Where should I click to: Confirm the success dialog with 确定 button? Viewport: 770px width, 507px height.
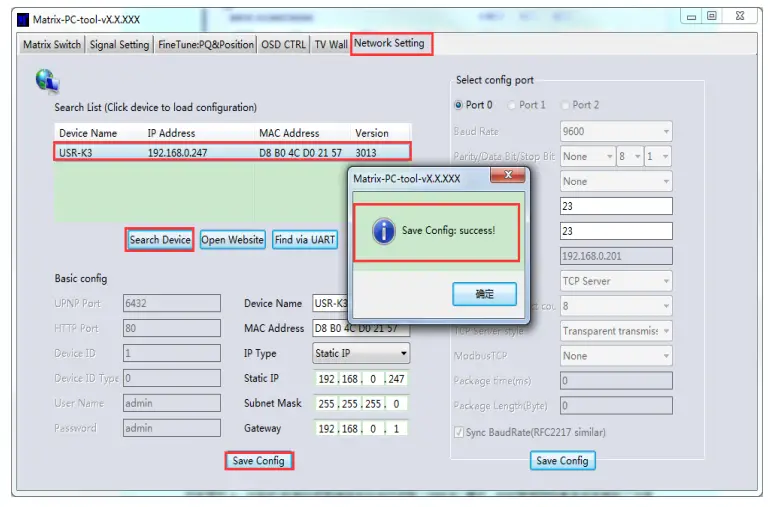pos(484,294)
